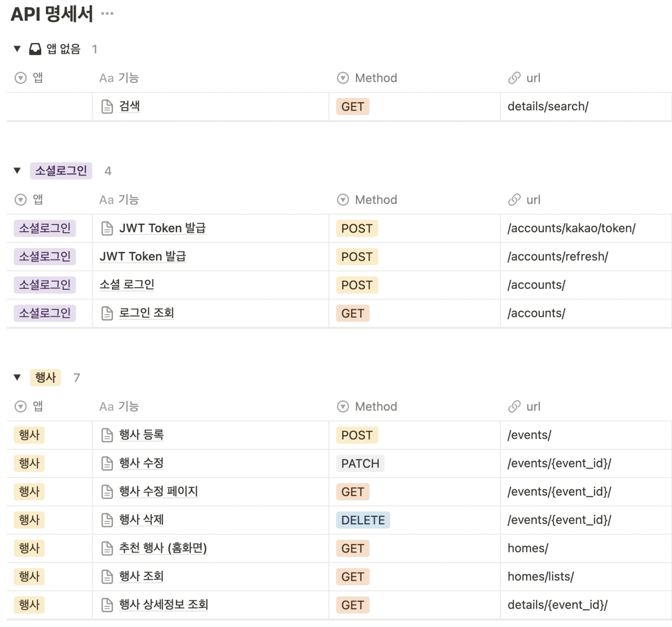Click the url link icon in the 소셜로그인 header

point(514,200)
